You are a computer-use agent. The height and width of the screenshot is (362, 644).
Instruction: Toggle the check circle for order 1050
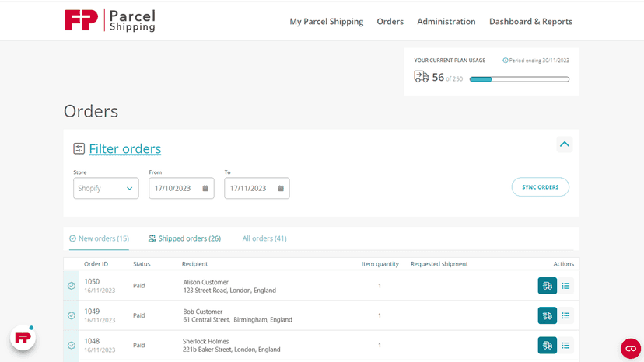tap(72, 286)
